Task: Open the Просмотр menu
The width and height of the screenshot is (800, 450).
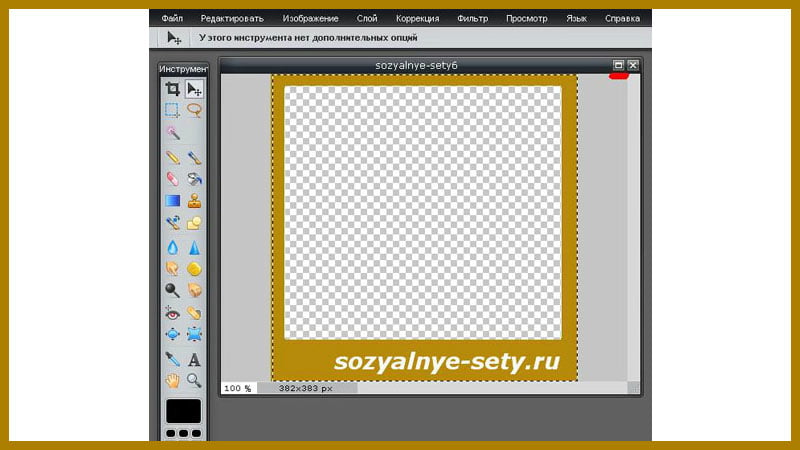Action: (x=527, y=18)
